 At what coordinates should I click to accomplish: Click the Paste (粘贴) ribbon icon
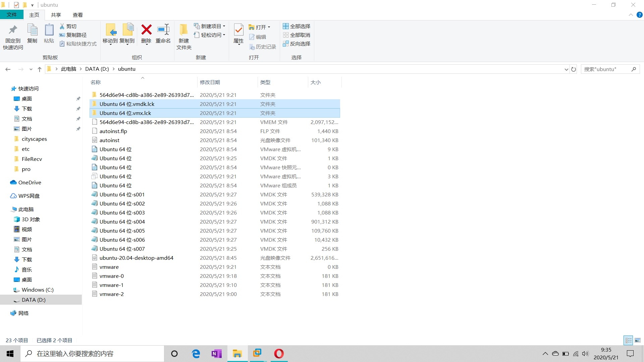(49, 34)
